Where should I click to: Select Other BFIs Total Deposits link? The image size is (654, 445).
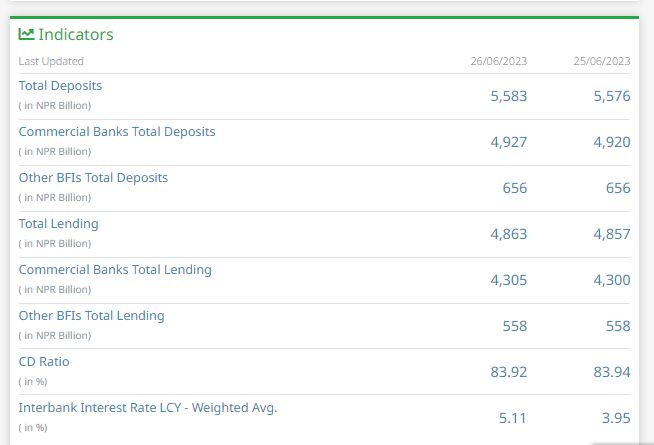coord(93,178)
